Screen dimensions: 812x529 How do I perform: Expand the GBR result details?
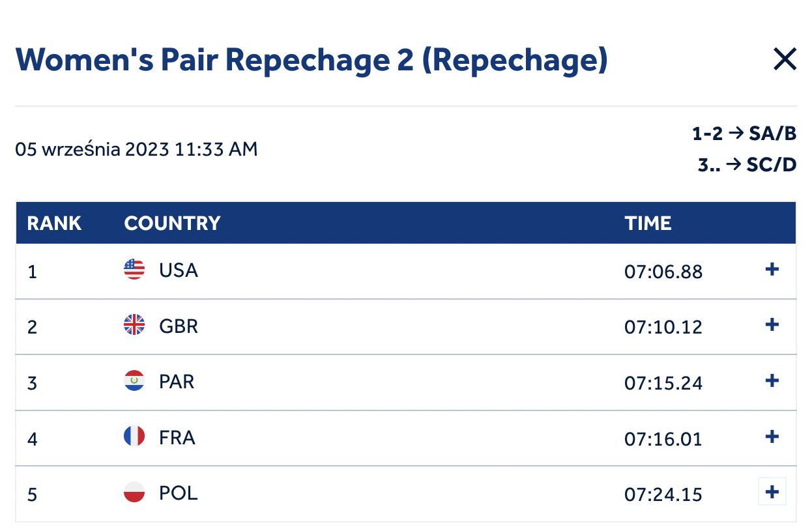(772, 324)
